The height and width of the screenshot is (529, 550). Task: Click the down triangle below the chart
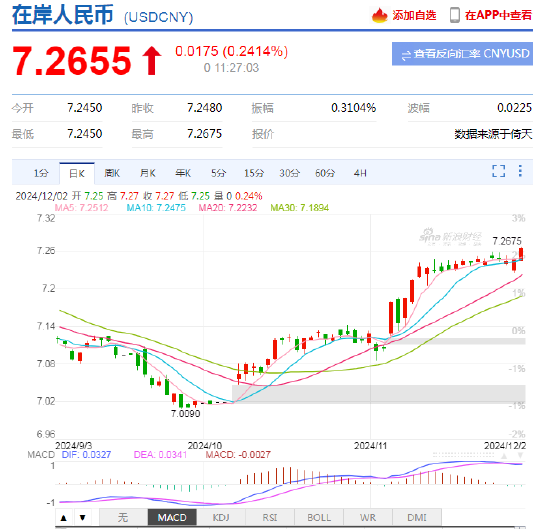tap(82, 517)
